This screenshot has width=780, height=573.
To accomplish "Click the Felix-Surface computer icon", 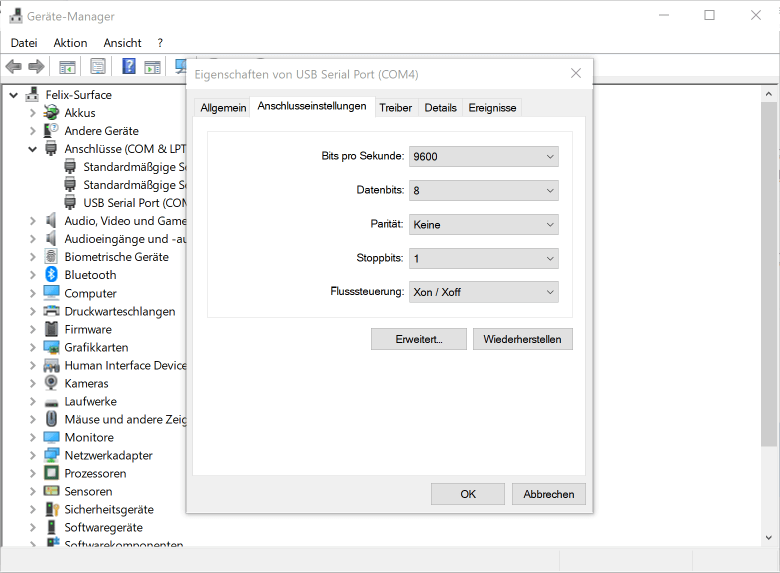I will (32, 95).
